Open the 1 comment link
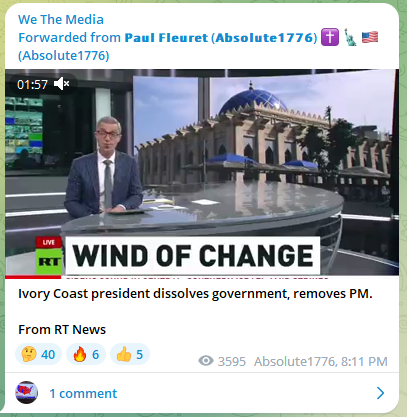407x417 pixels. click(83, 394)
